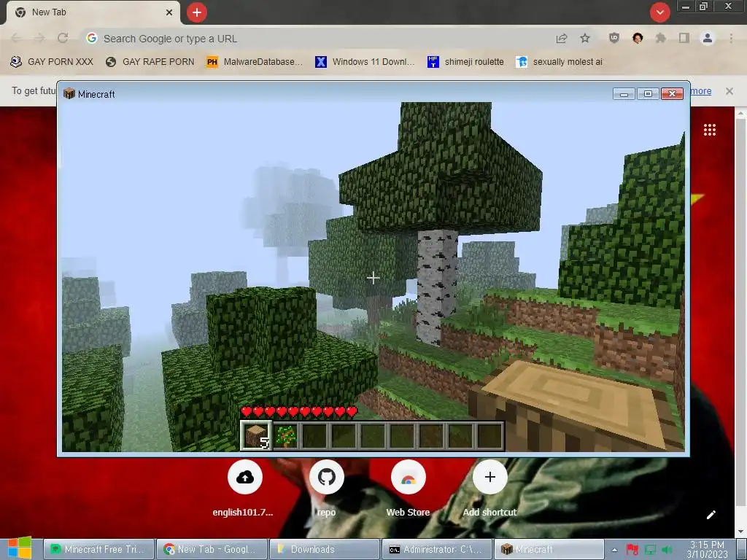This screenshot has height=560, width=747.
Task: Open the Web Store shortcut
Action: tap(409, 477)
